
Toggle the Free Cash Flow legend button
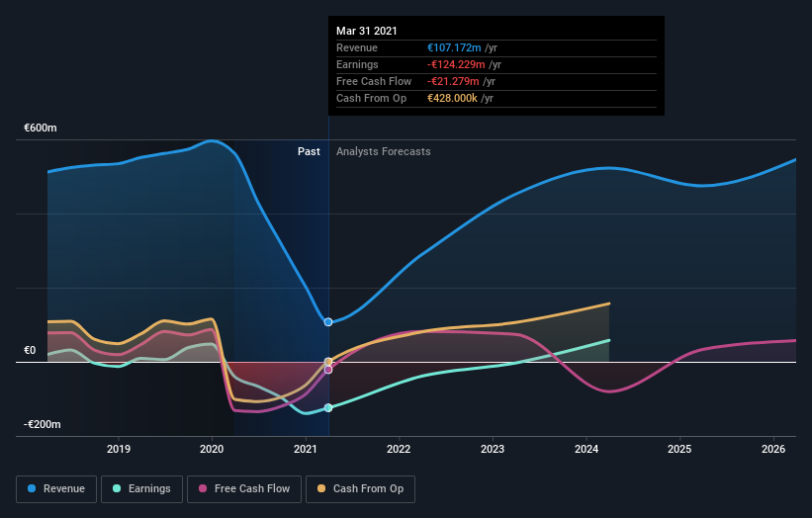point(244,489)
